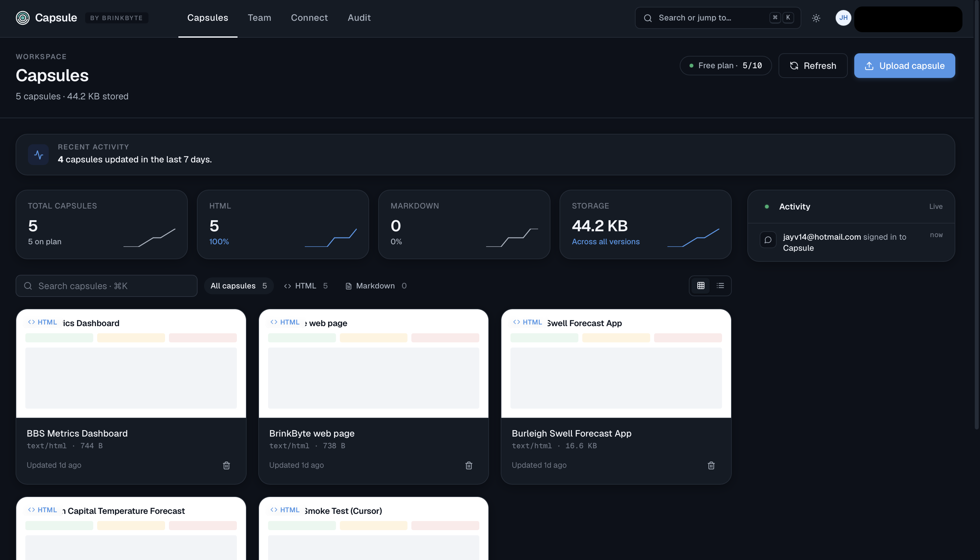Delete the Burleigh Swell Forecast App capsule
Image resolution: width=980 pixels, height=560 pixels.
click(x=711, y=465)
